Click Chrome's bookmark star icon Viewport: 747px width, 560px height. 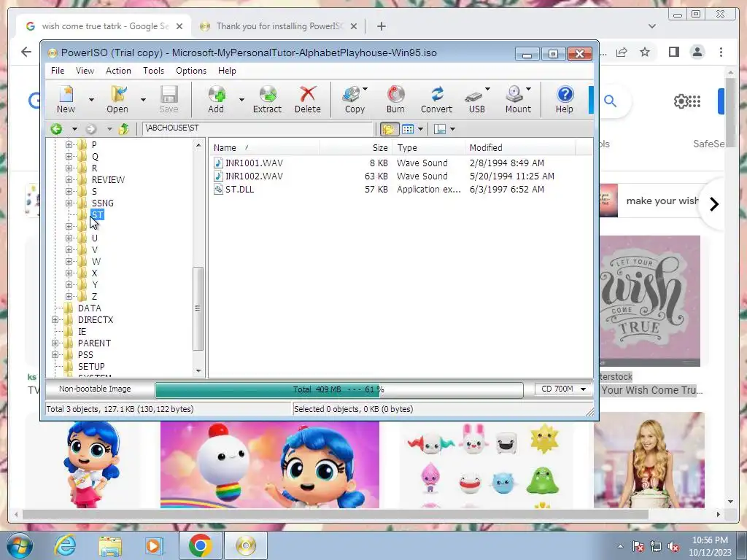tap(645, 52)
